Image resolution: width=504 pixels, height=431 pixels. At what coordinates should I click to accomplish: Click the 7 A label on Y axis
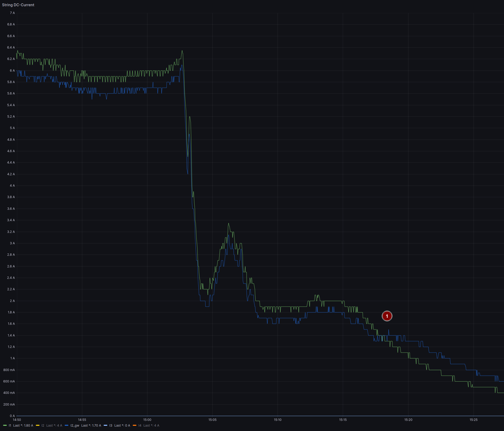point(12,13)
